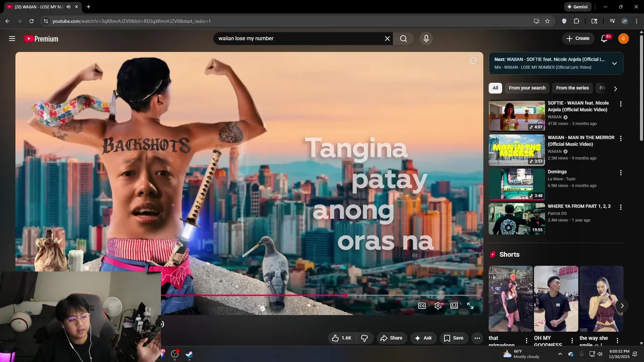The width and height of the screenshot is (644, 362).
Task: Open options for 'OH MY GOODNESS' Short
Action: (x=572, y=341)
